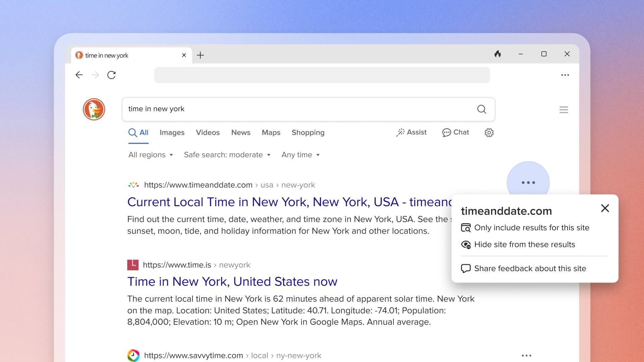This screenshot has width=644, height=362.
Task: Click the browser flame/fire icon
Action: [498, 54]
